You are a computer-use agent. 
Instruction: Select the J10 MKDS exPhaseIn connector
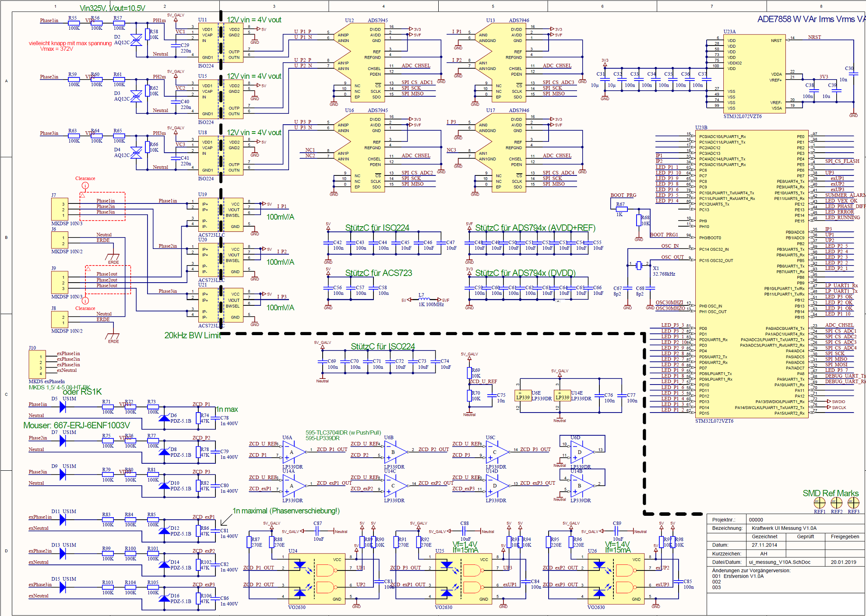pyautogui.click(x=37, y=364)
